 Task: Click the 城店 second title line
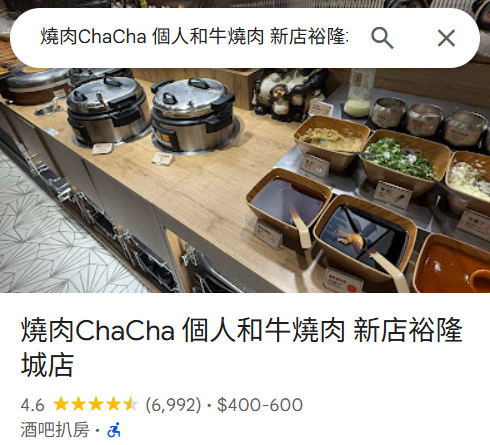[47, 365]
